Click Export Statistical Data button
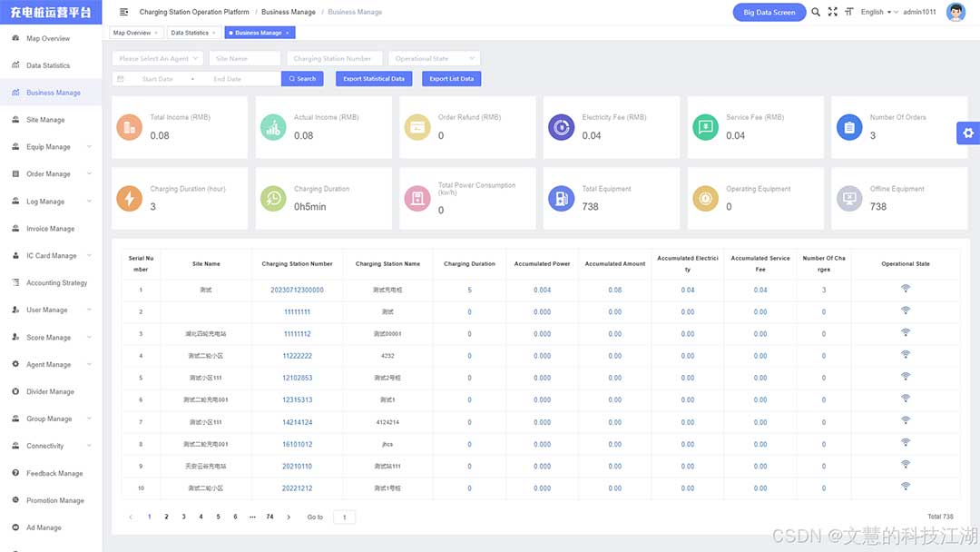 [374, 79]
